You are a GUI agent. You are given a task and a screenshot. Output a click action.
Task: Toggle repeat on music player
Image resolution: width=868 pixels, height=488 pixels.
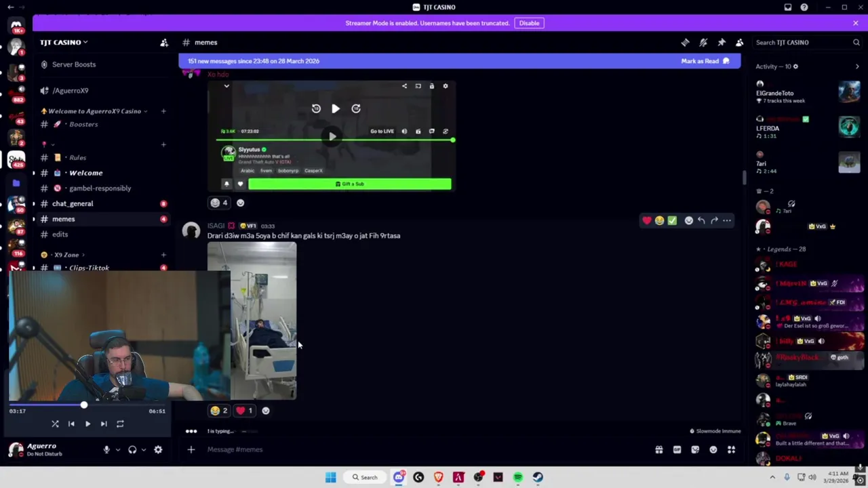tap(120, 424)
